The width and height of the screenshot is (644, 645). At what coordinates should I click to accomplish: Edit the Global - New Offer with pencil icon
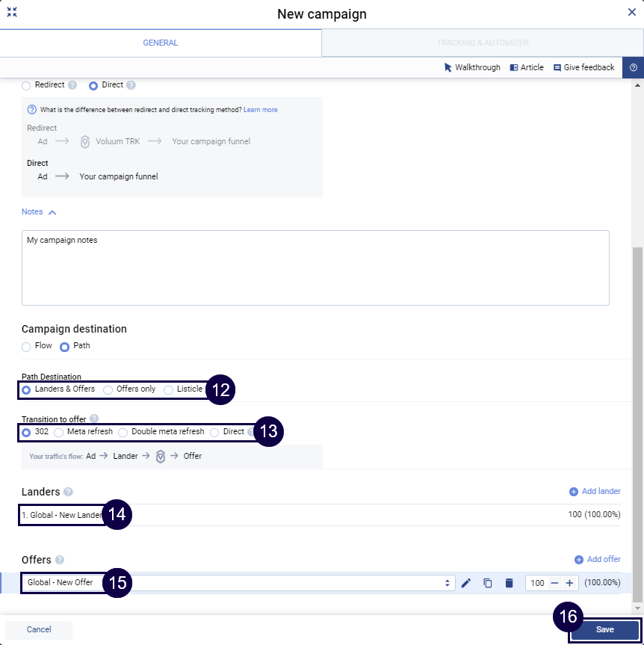point(466,583)
